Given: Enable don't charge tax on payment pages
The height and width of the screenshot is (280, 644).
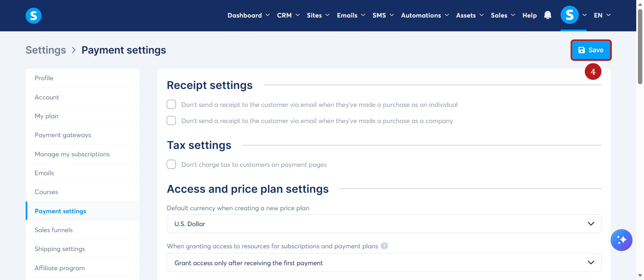Looking at the screenshot, I should click(171, 164).
